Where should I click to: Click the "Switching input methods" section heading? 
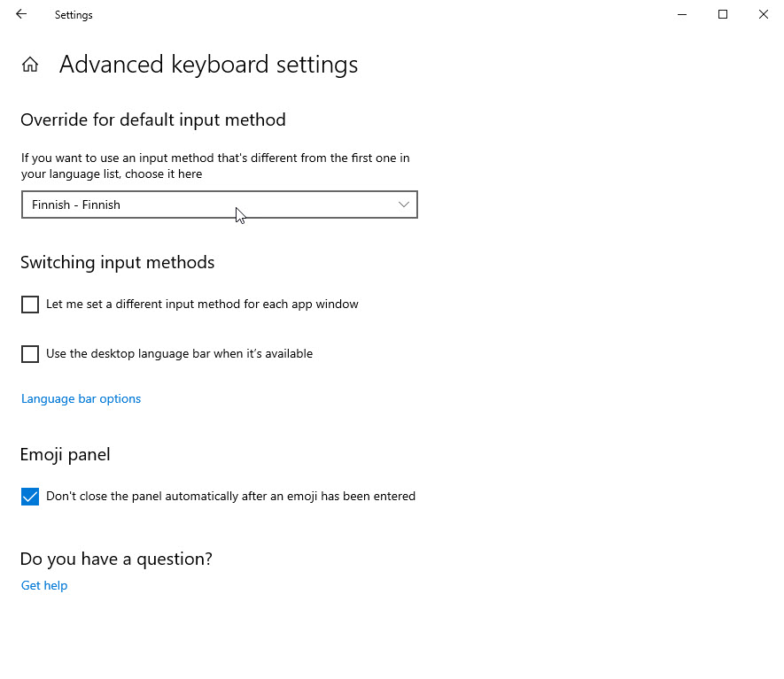[117, 263]
